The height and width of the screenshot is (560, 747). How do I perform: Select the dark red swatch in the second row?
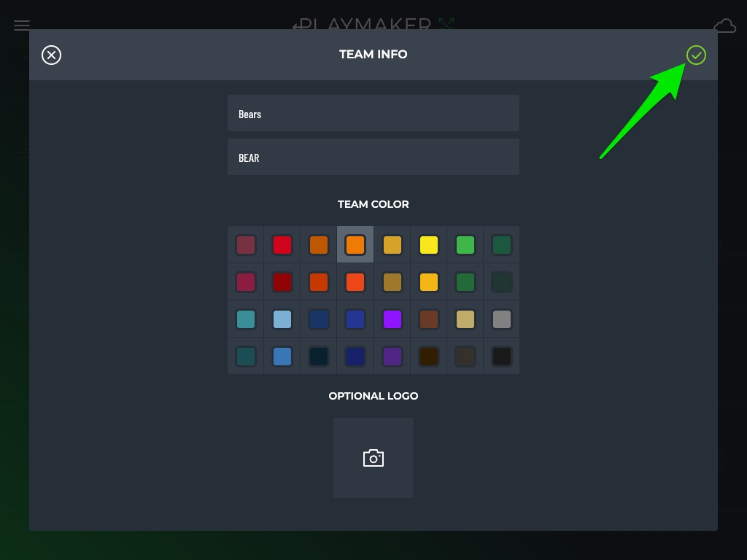click(x=282, y=282)
